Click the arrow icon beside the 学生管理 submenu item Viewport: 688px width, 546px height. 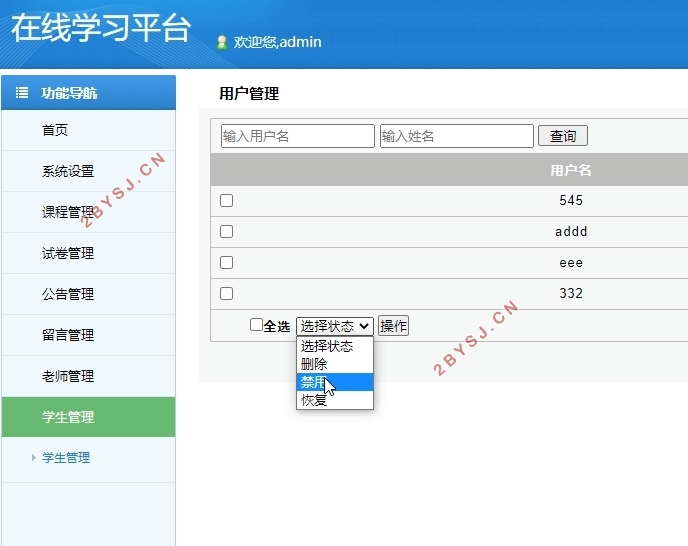(x=33, y=458)
